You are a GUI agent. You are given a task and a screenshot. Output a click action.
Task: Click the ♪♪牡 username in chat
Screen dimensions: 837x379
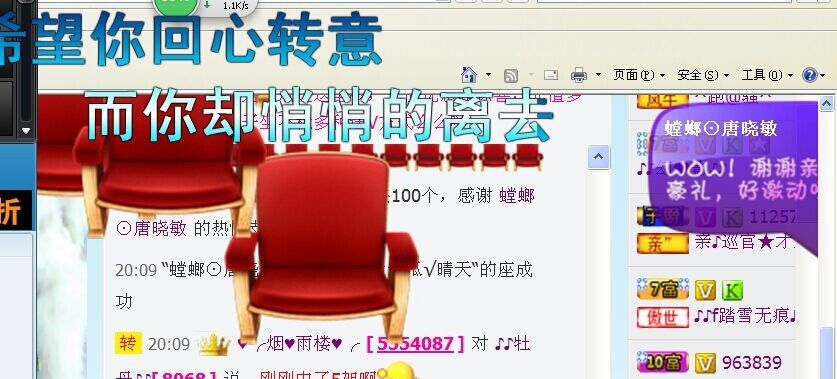coord(512,344)
